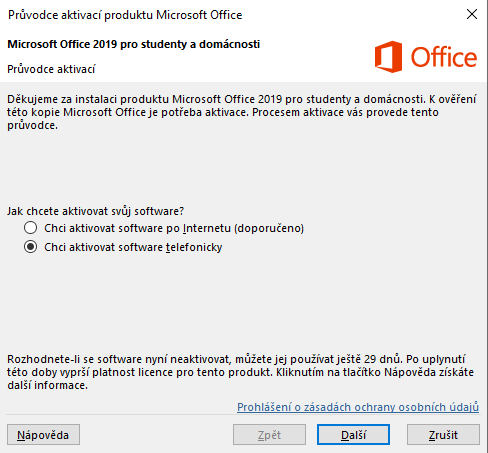This screenshot has height=453, width=488.
Task: Click the 29-day notice starting 'Rozhodnete-li se'
Action: 240,372
